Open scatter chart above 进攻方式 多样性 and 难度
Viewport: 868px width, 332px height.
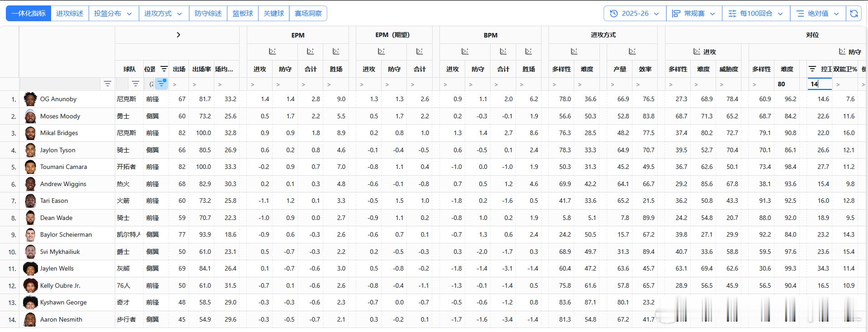[574, 51]
